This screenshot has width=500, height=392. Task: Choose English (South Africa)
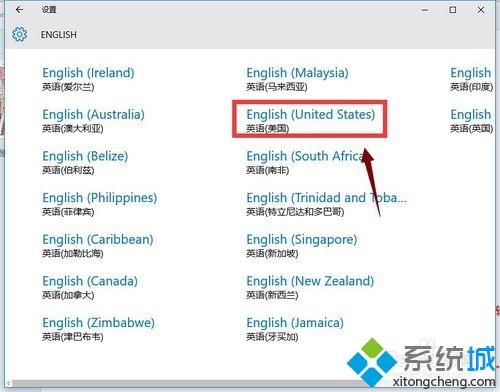[x=306, y=162]
